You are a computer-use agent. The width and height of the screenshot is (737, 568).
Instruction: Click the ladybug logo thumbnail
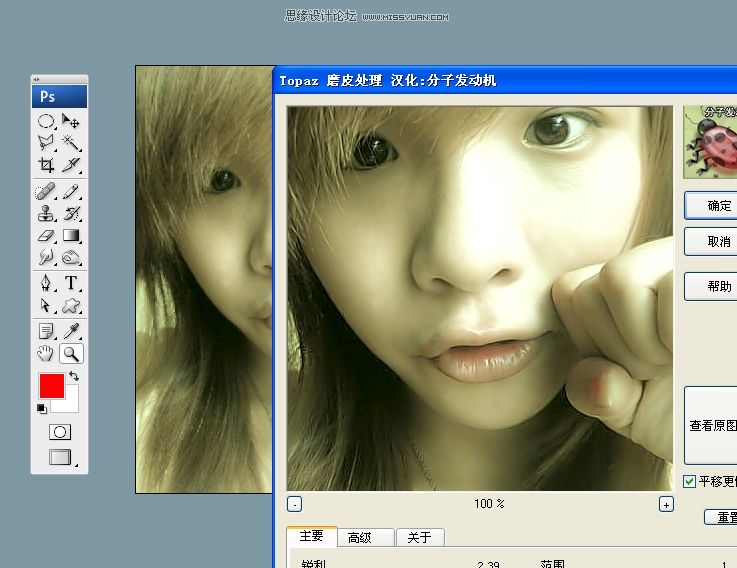[710, 142]
